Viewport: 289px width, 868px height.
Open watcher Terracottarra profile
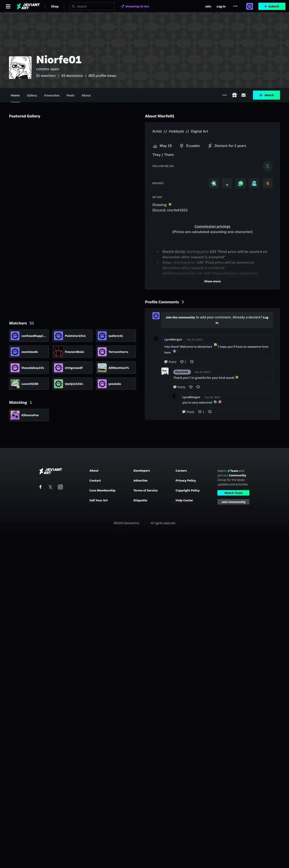tap(116, 352)
